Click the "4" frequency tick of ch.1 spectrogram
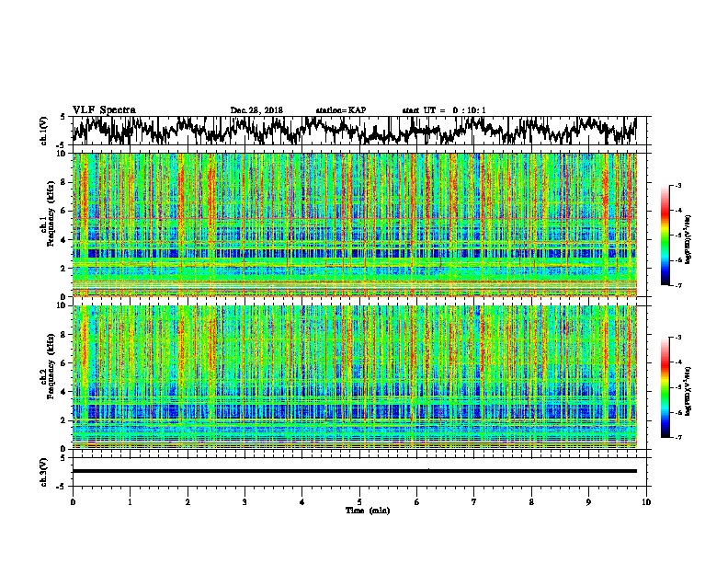The image size is (728, 563). (65, 240)
